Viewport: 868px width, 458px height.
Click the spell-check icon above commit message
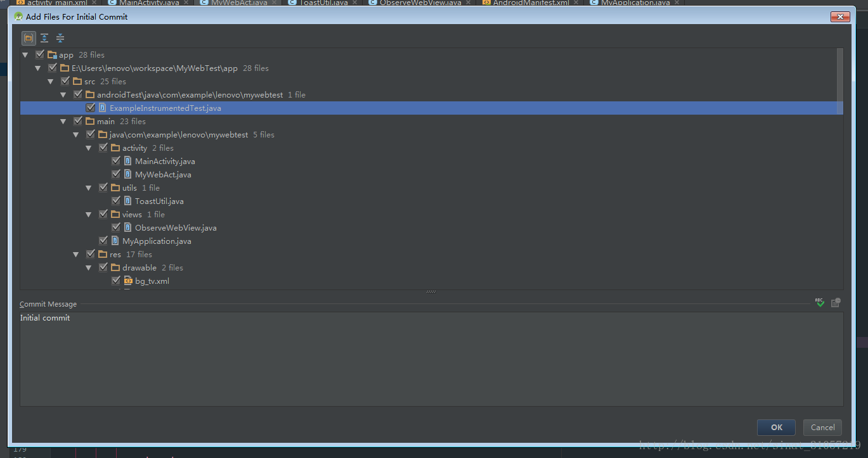click(x=820, y=303)
